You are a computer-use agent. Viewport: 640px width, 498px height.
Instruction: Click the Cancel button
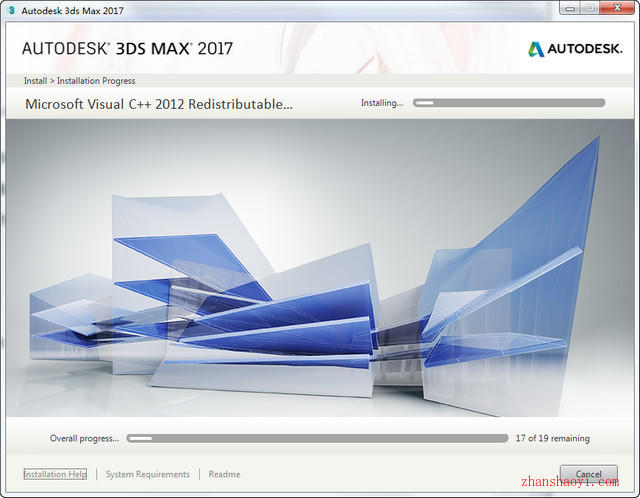coord(588,474)
